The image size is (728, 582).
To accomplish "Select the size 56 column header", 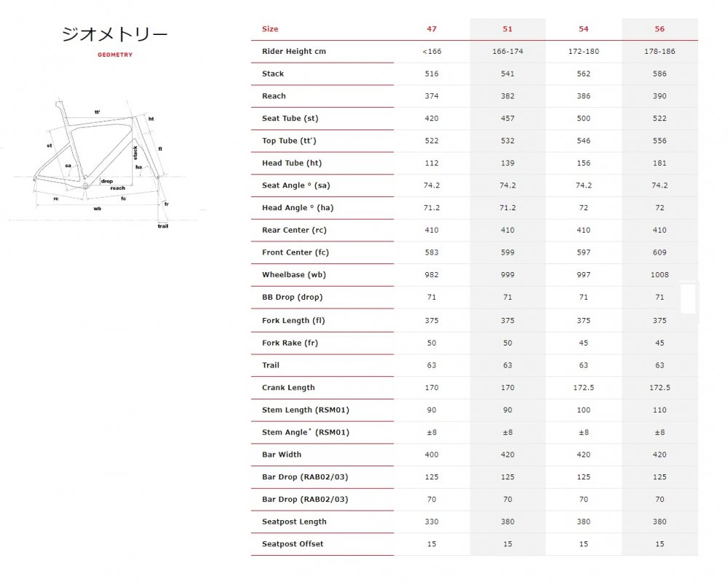I will tap(660, 29).
